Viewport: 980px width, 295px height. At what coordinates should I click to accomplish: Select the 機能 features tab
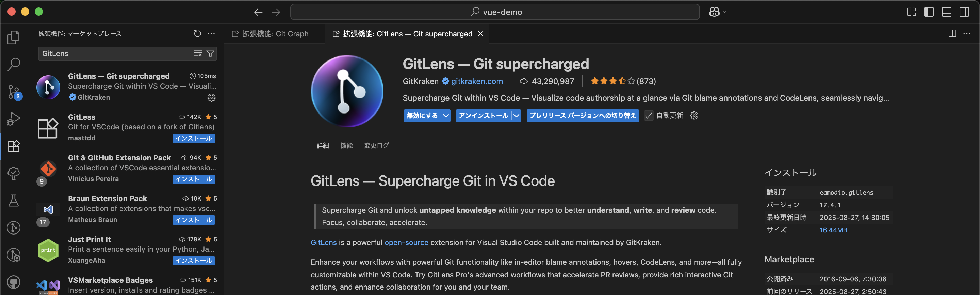[x=346, y=145]
